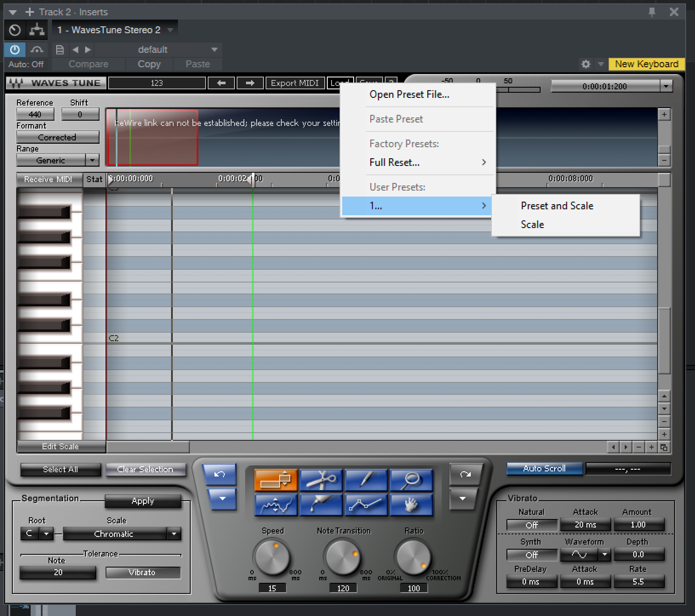Click the clock icon beside the routing icon

point(14,30)
